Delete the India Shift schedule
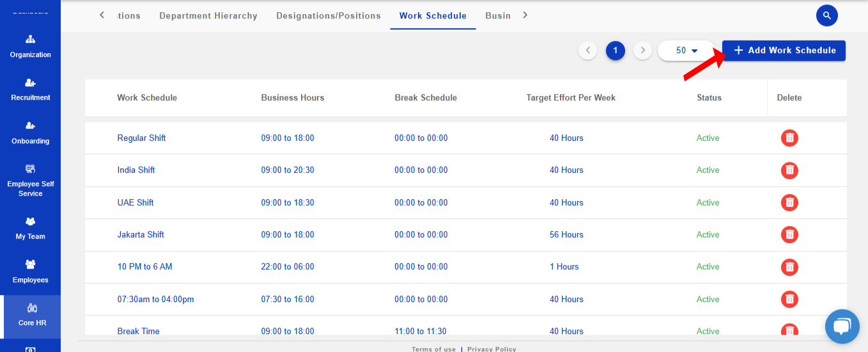868x352 pixels. [x=789, y=170]
